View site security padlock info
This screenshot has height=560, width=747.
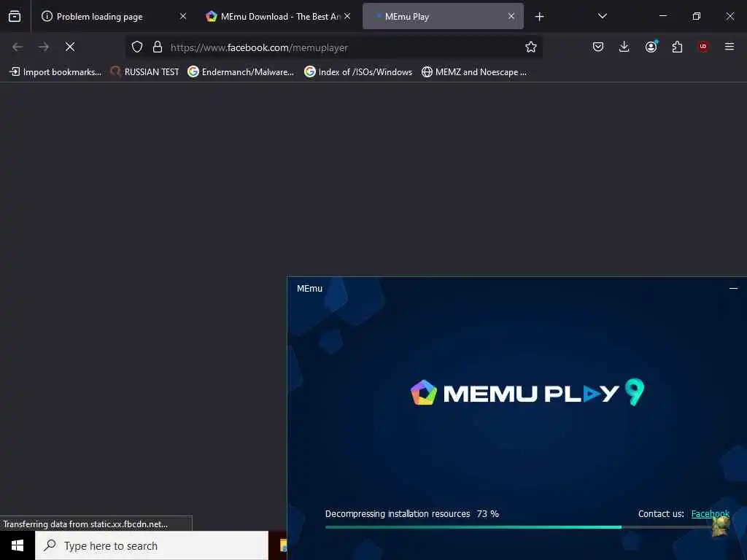point(158,47)
